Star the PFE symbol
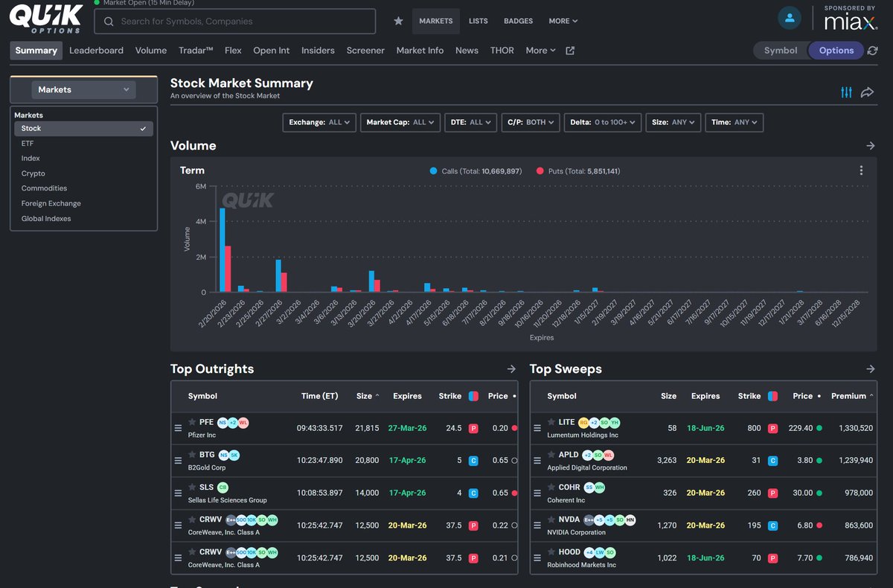 192,422
